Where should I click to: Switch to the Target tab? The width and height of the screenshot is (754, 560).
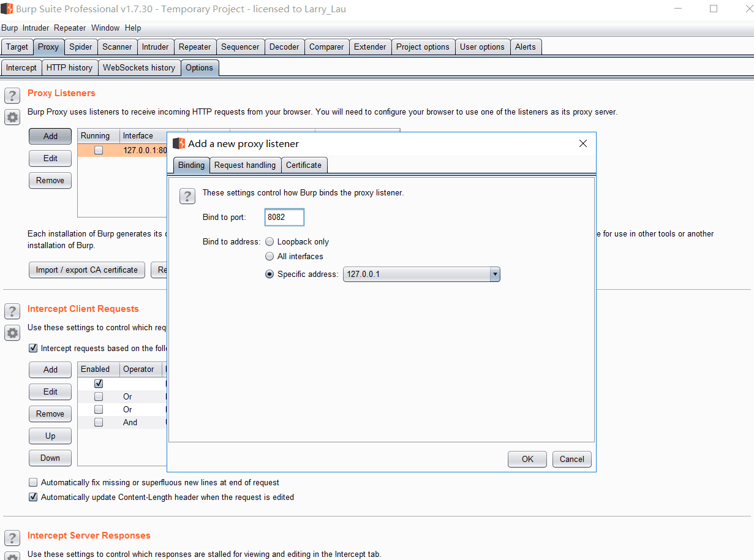17,47
